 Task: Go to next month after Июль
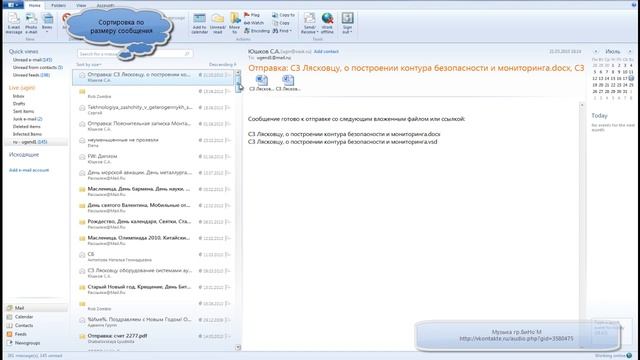630,51
